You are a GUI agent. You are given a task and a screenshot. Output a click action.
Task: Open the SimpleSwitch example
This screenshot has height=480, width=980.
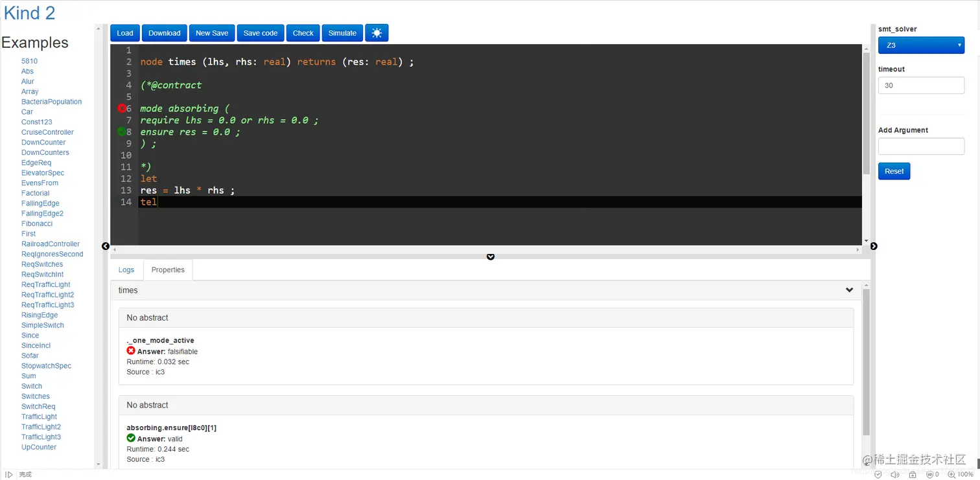click(x=43, y=325)
